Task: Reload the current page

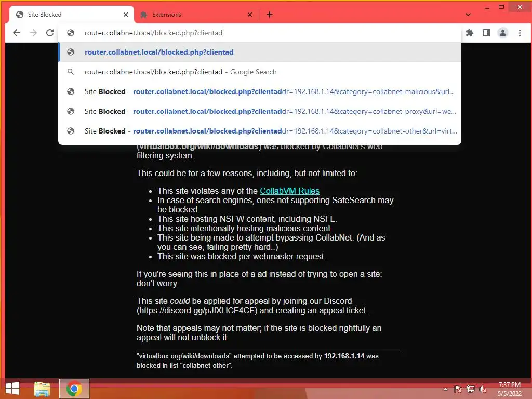Action: (x=50, y=33)
